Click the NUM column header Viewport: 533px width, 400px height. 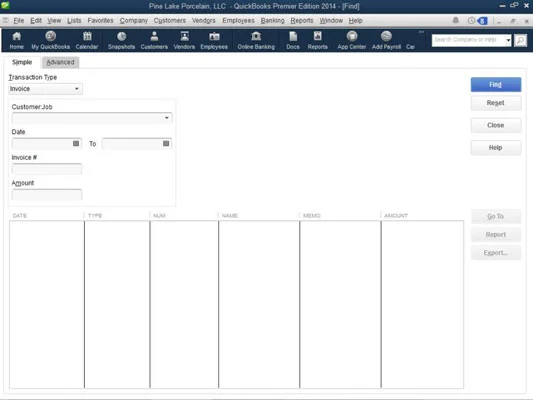184,215
